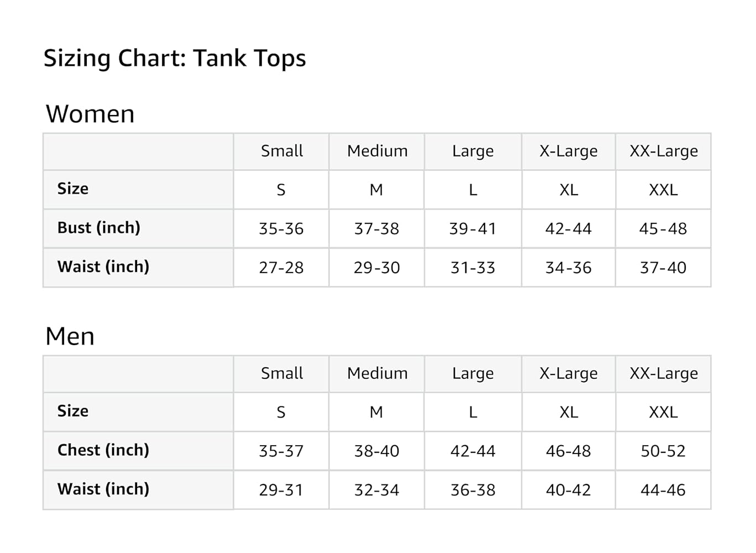Select Men's Medium column header
Screen dimensions: 756x553
point(377,373)
